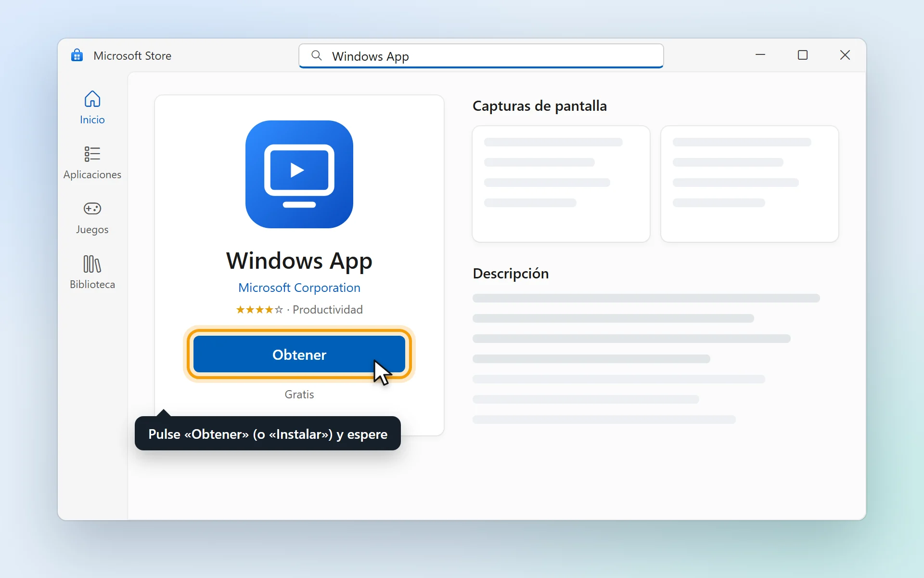Open the Aplicaciones section in sidebar
The width and height of the screenshot is (924, 578).
tap(92, 163)
